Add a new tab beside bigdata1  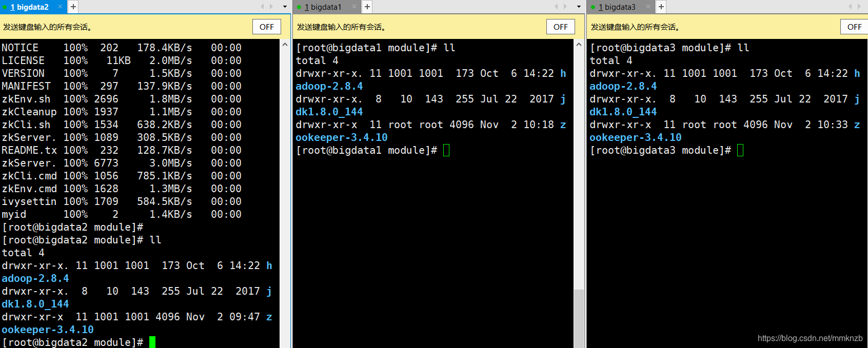[367, 7]
